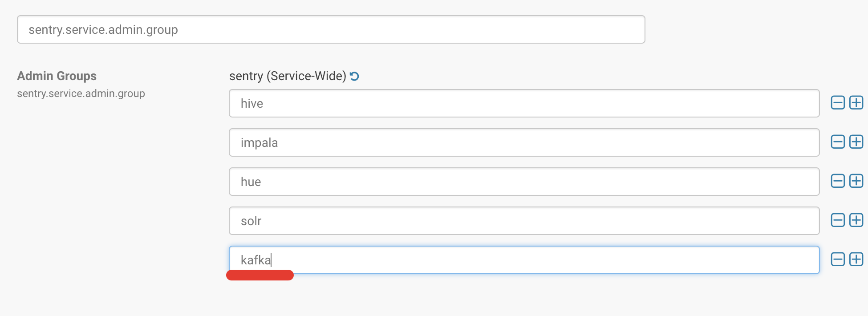Image resolution: width=868 pixels, height=316 pixels.
Task: Focus the sentry.service.admin.group search box
Action: (x=331, y=29)
